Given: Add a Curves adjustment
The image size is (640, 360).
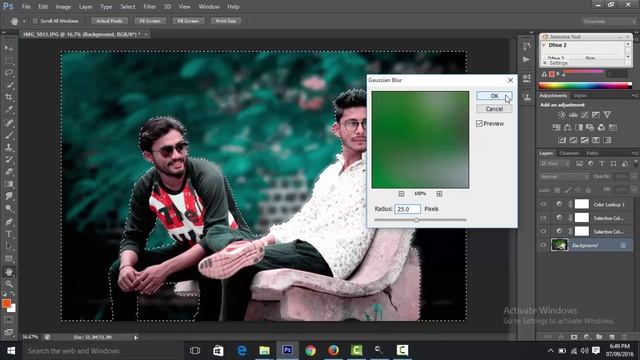Looking at the screenshot, I should [x=584, y=115].
